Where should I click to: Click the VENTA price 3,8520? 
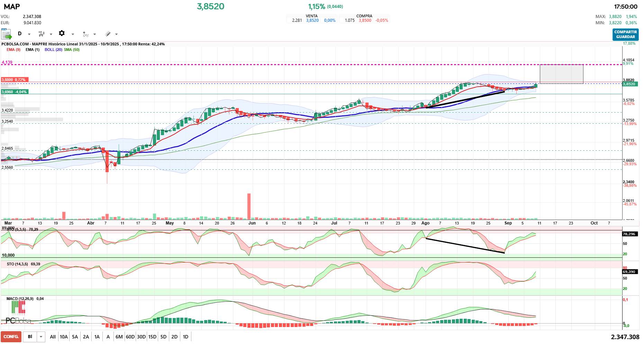coord(312,20)
